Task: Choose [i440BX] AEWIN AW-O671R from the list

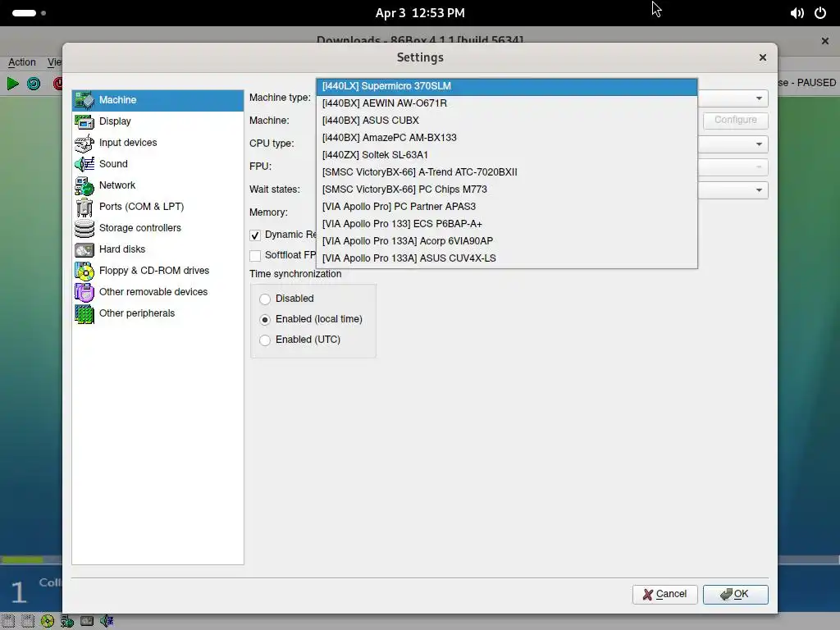Action: pyautogui.click(x=507, y=103)
